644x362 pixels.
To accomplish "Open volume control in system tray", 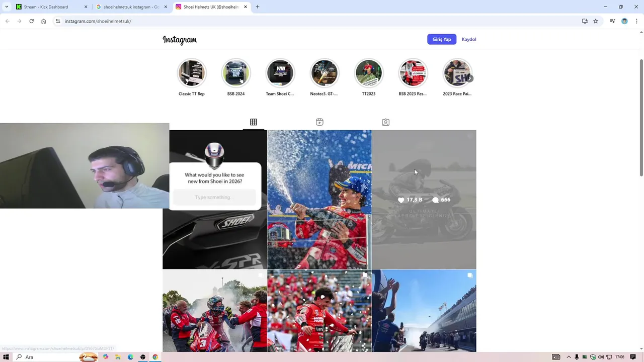I will (601, 357).
